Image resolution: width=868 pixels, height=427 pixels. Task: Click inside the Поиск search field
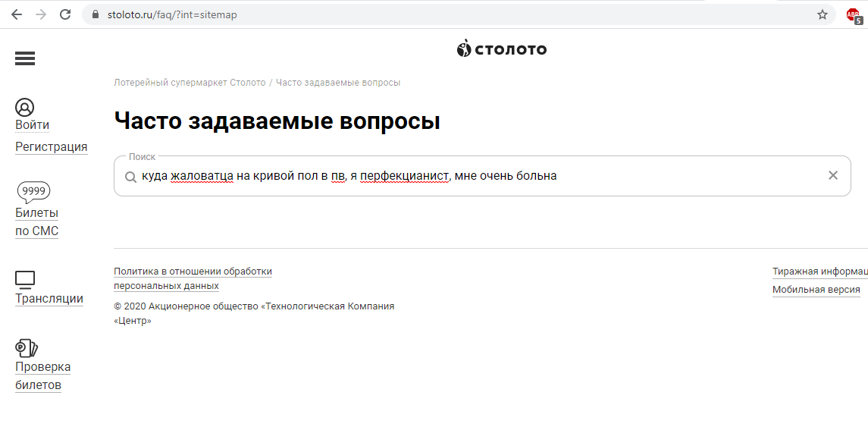point(481,176)
